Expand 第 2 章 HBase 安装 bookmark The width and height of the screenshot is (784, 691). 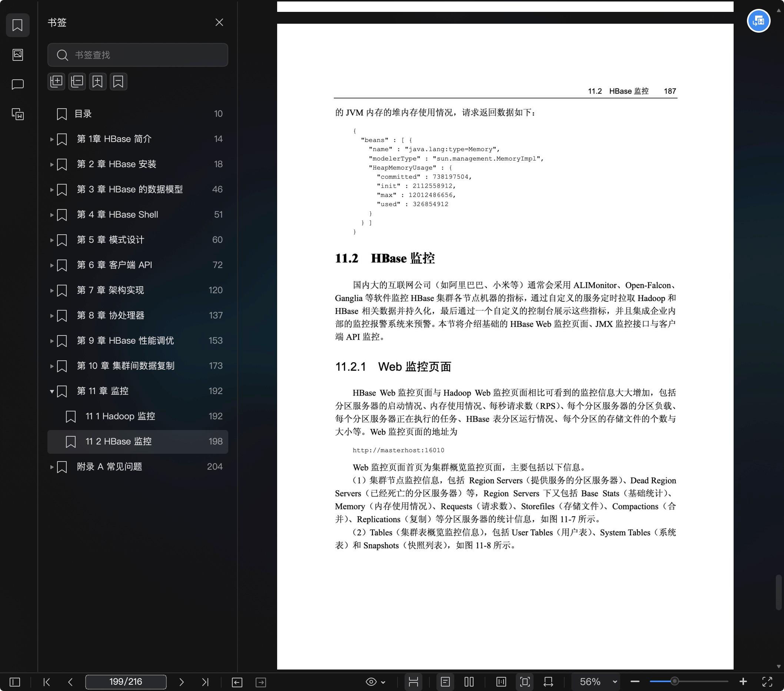click(52, 165)
